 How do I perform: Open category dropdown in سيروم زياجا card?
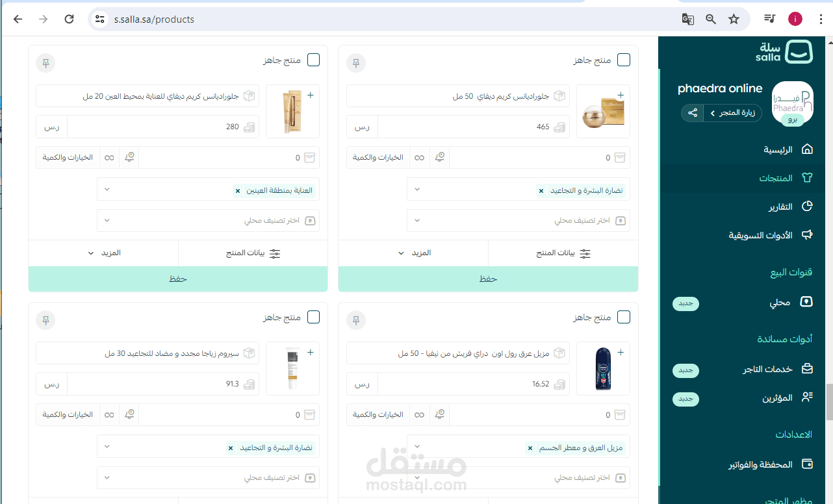pos(208,447)
